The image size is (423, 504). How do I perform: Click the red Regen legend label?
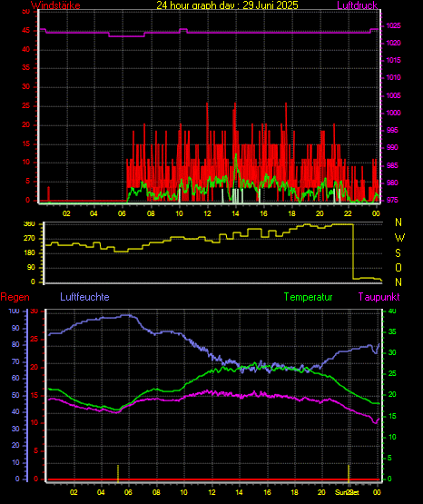tap(15, 297)
